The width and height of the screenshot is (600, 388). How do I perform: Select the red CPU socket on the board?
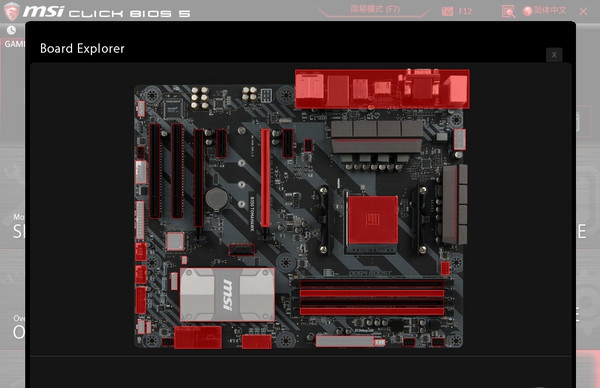(373, 219)
